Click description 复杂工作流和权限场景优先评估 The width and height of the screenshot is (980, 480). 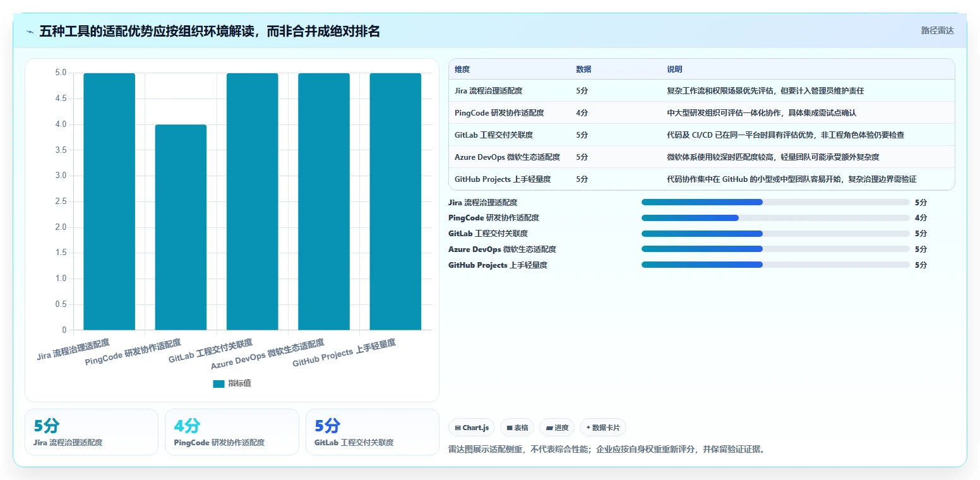pos(765,91)
